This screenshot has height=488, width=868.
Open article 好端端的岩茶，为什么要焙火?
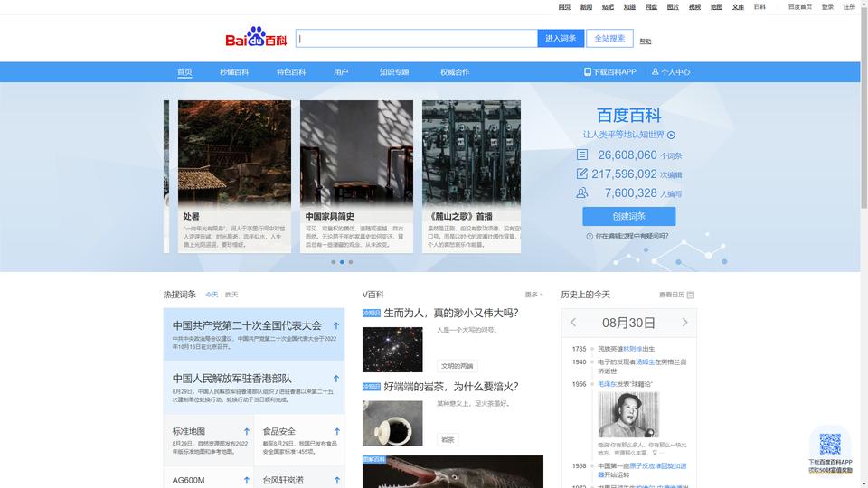451,387
